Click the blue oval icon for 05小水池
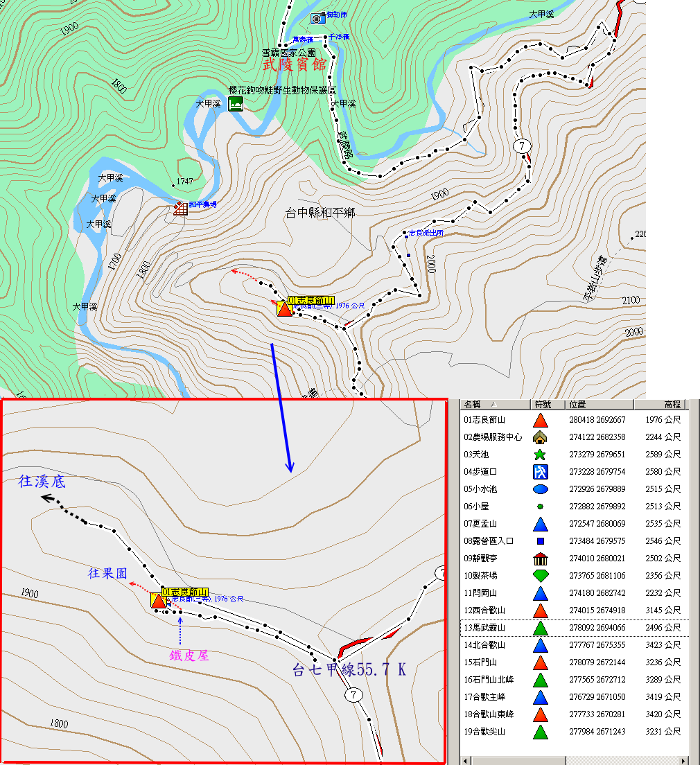This screenshot has height=765, width=700. click(541, 489)
